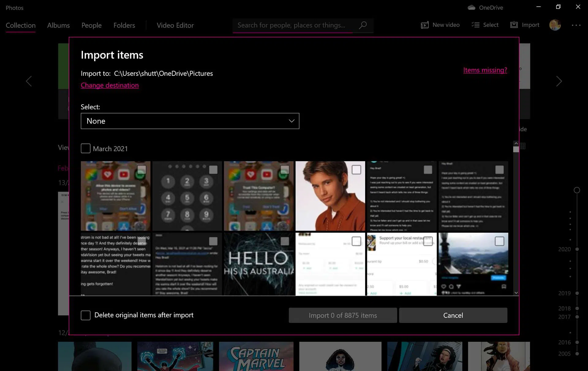Open the three-dots more menu
Screen dimensions: 588x371
coord(576,25)
